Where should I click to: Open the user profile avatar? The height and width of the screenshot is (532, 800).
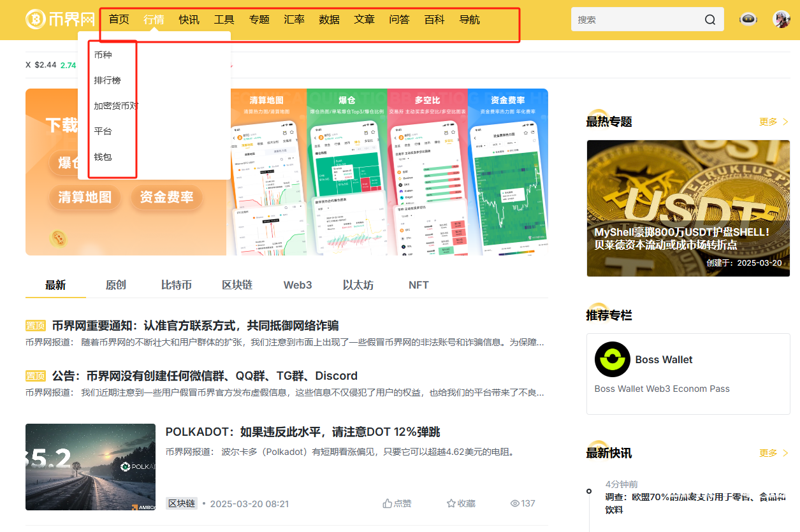tap(781, 19)
